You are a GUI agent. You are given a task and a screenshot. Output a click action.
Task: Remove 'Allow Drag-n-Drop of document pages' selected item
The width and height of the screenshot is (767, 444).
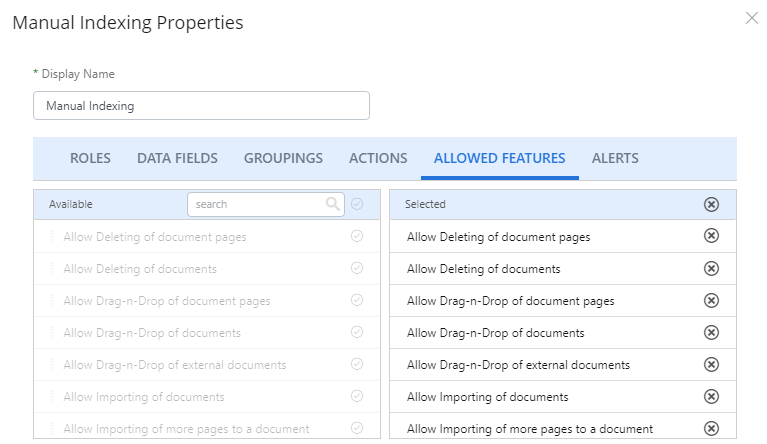point(711,300)
